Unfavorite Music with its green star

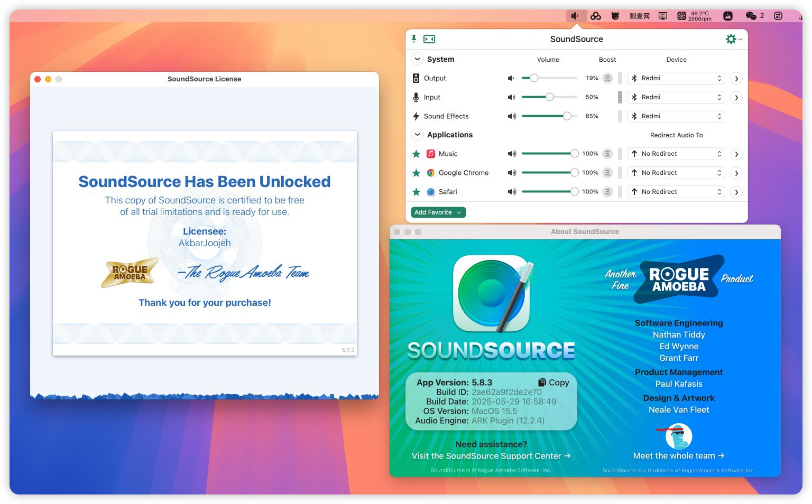416,154
